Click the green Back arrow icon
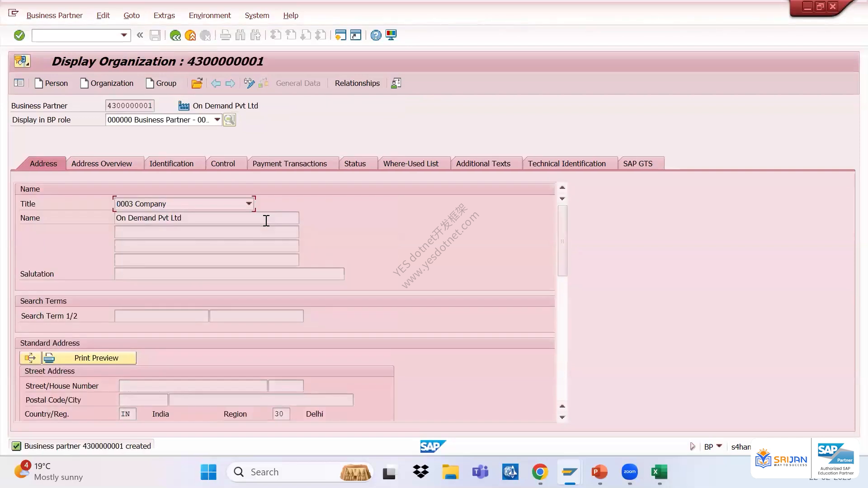This screenshot has width=868, height=488. pyautogui.click(x=175, y=35)
